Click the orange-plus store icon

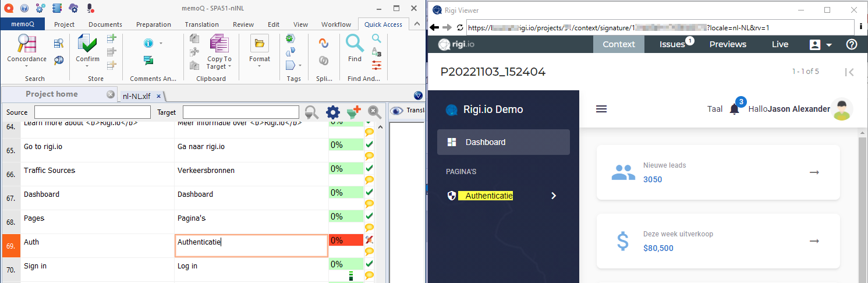[x=112, y=65]
